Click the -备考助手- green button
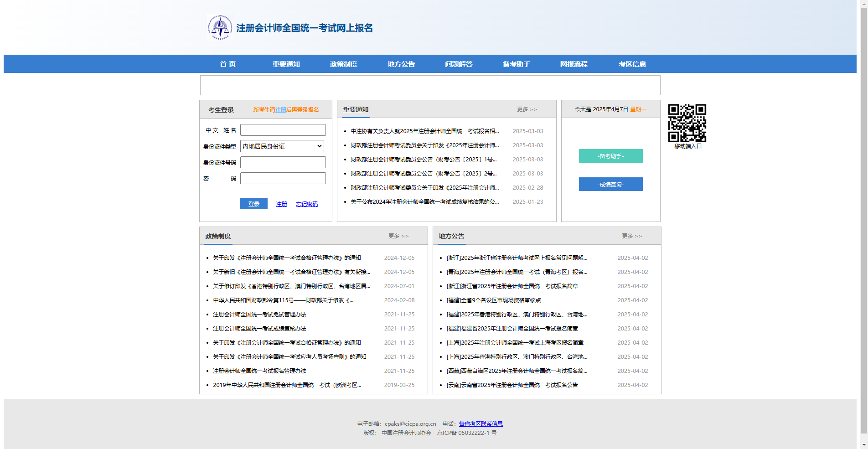 pos(610,155)
